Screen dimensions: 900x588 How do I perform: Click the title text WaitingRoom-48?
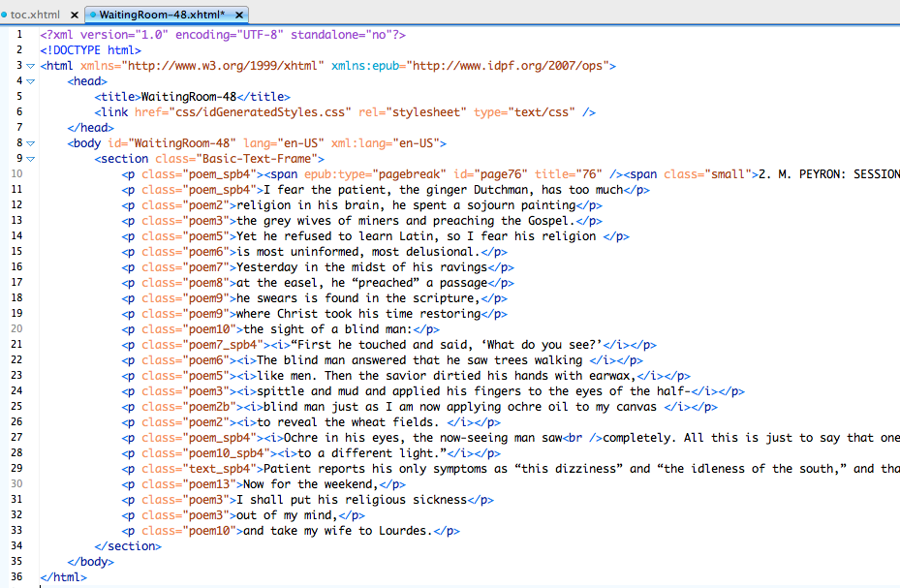(x=189, y=97)
